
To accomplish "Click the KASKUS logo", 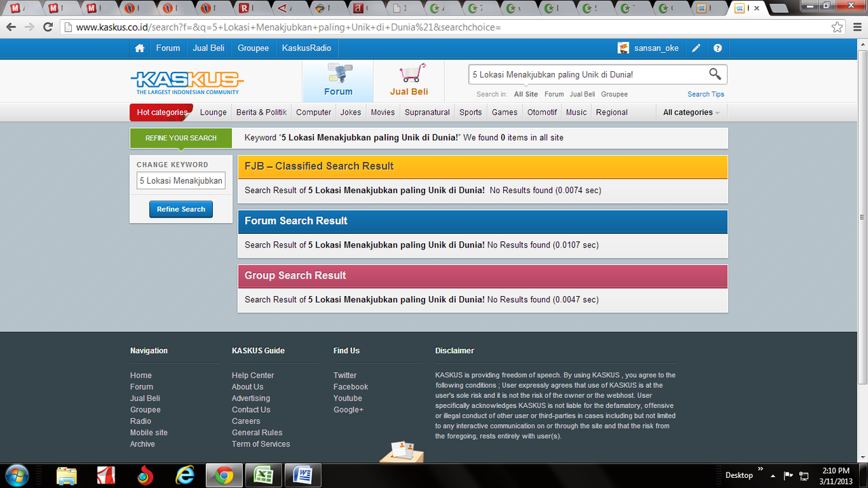I will pos(186,83).
